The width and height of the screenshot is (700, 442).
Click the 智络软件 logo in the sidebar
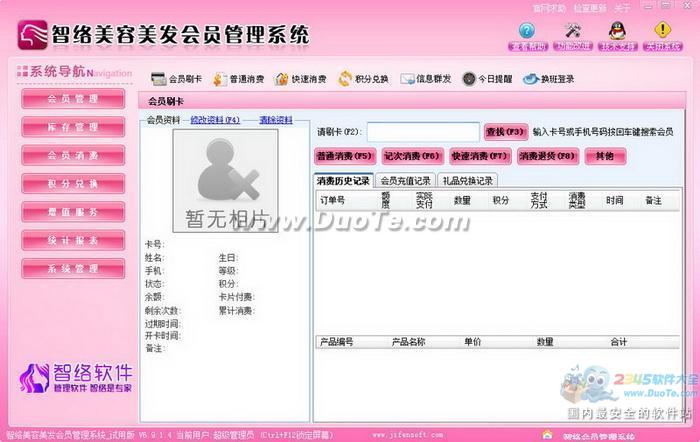pyautogui.click(x=76, y=378)
